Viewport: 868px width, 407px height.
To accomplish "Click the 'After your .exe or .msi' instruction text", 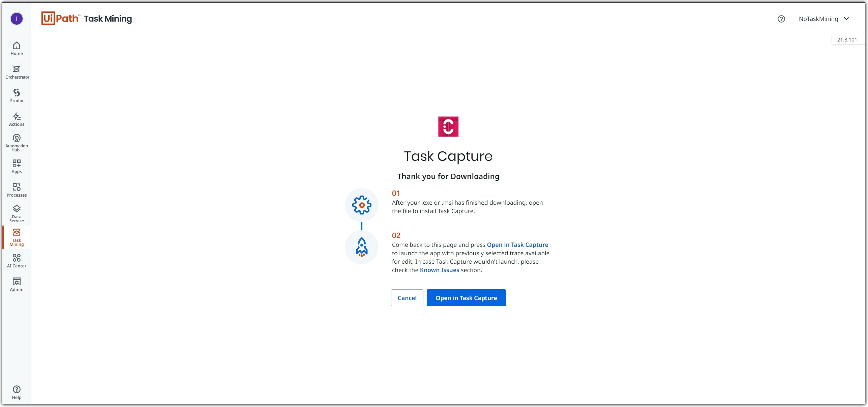I will (467, 207).
